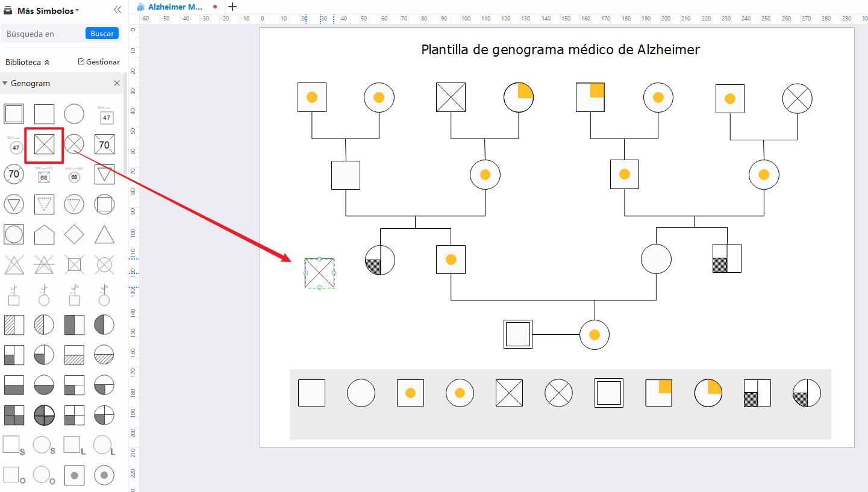Select the diagonal-striped square symbol

coord(13,325)
